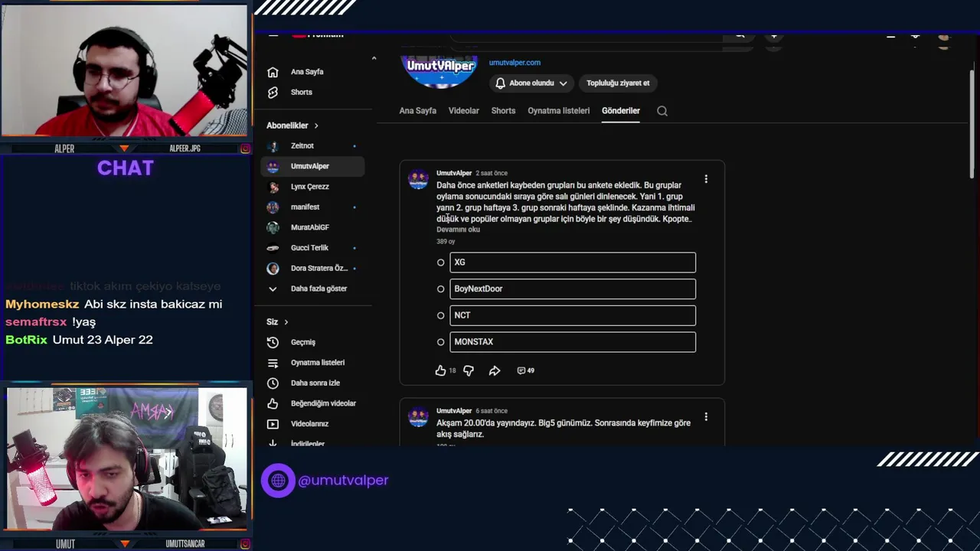Image resolution: width=980 pixels, height=551 pixels.
Task: Open options menu of Akşam 20.00 post
Action: tap(706, 417)
